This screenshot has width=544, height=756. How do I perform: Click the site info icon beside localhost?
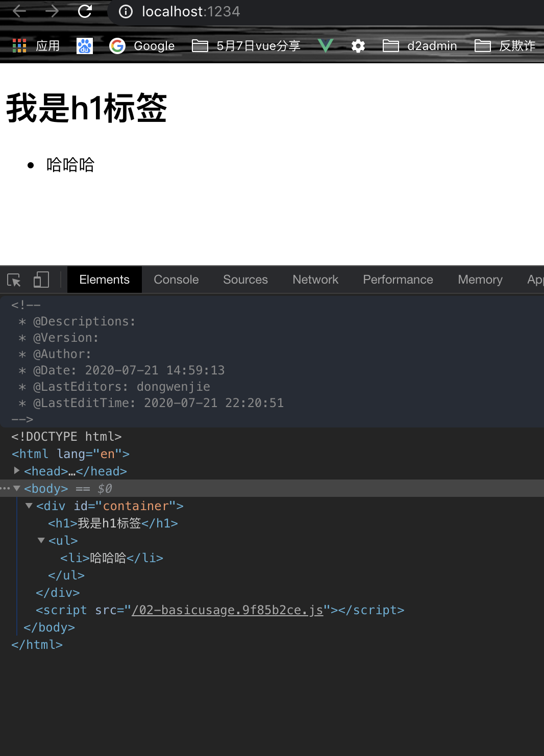coord(126,12)
